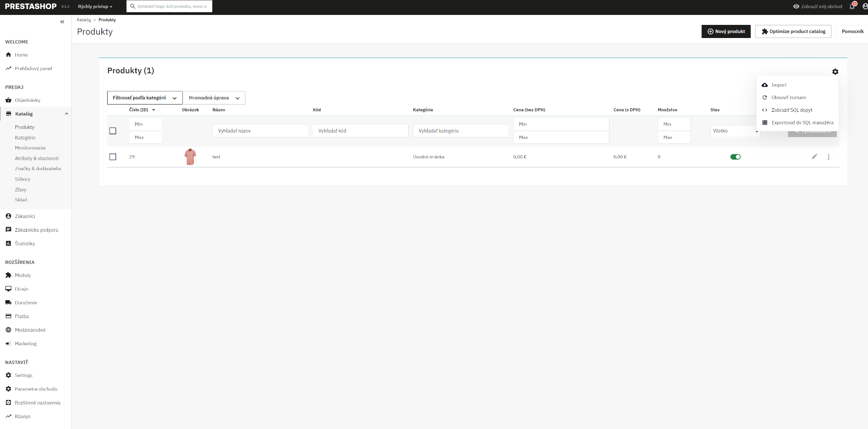Click the Nový produkt button
Image resolution: width=868 pixels, height=429 pixels.
coord(726,31)
